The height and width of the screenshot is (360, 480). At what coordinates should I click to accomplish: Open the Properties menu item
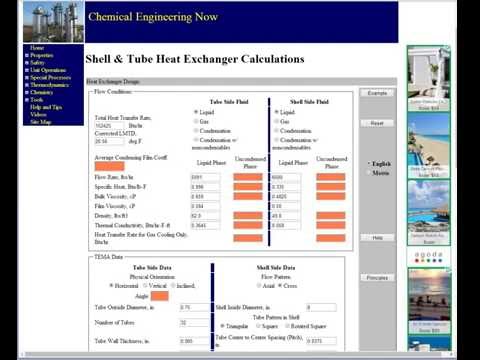pyautogui.click(x=42, y=55)
